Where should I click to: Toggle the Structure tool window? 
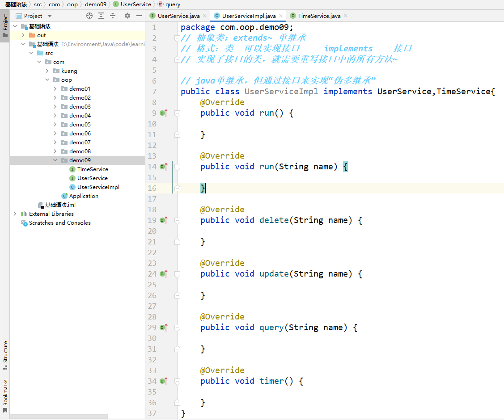5,355
